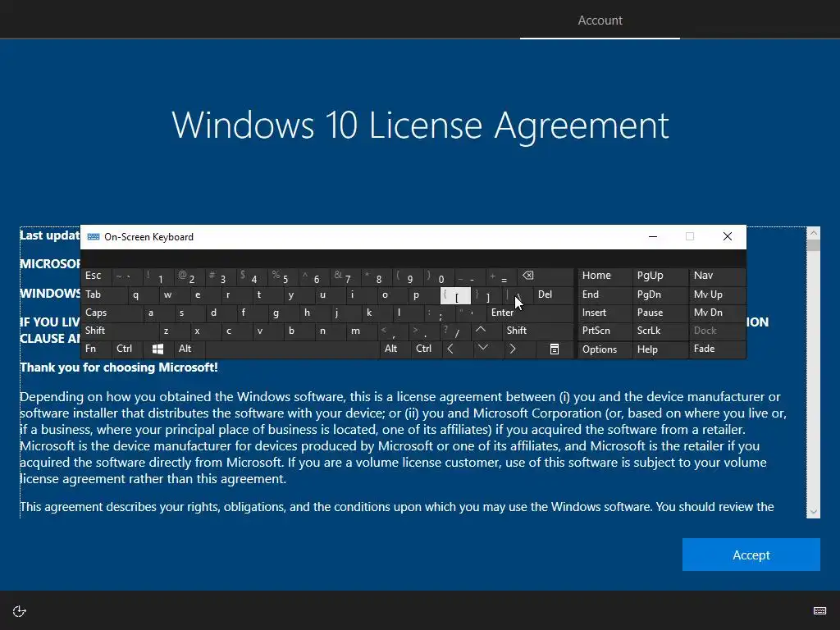Click the tilde key
Image resolution: width=840 pixels, height=630 pixels.
(127, 276)
